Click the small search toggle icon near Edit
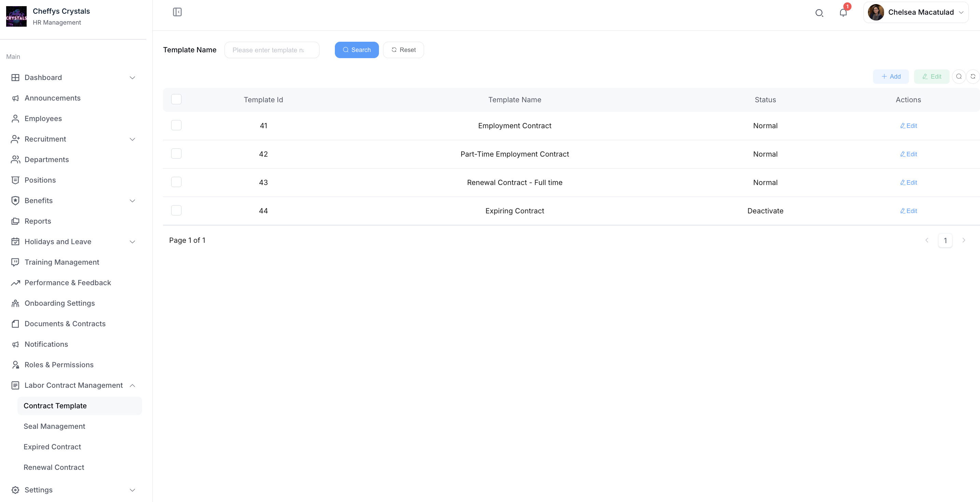This screenshot has height=502, width=980. 959,77
